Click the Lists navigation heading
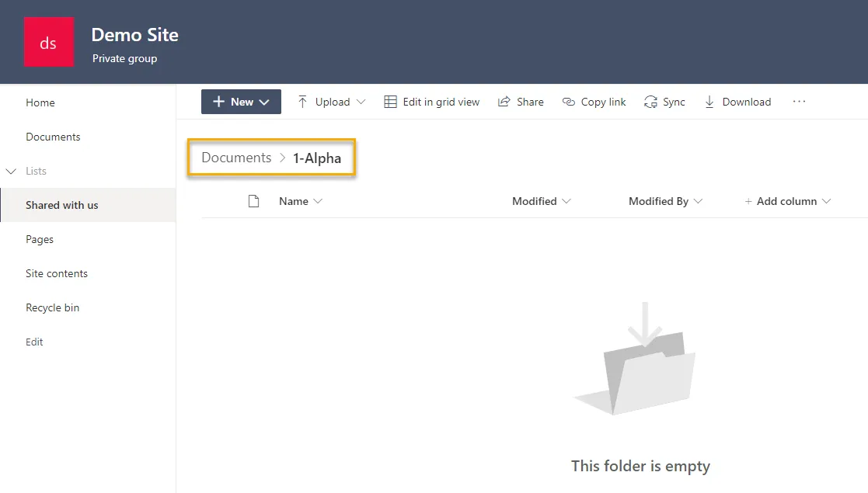868x493 pixels. [36, 172]
